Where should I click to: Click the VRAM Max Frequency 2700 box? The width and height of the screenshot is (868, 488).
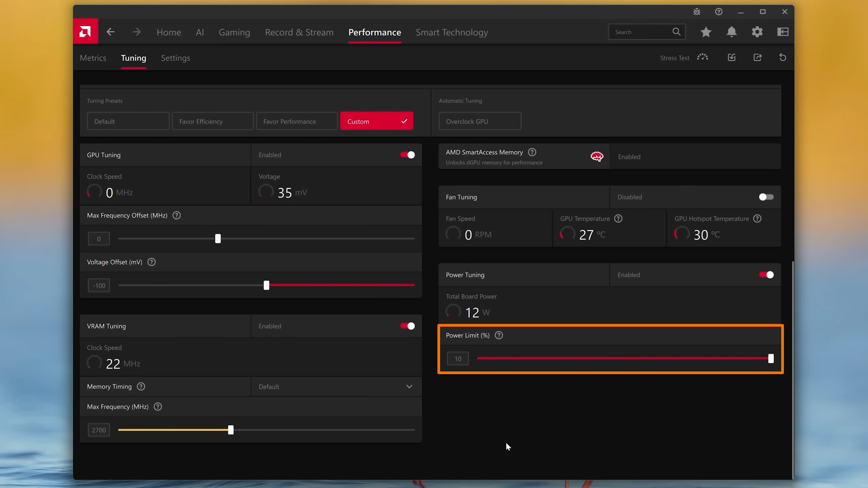pos(99,430)
